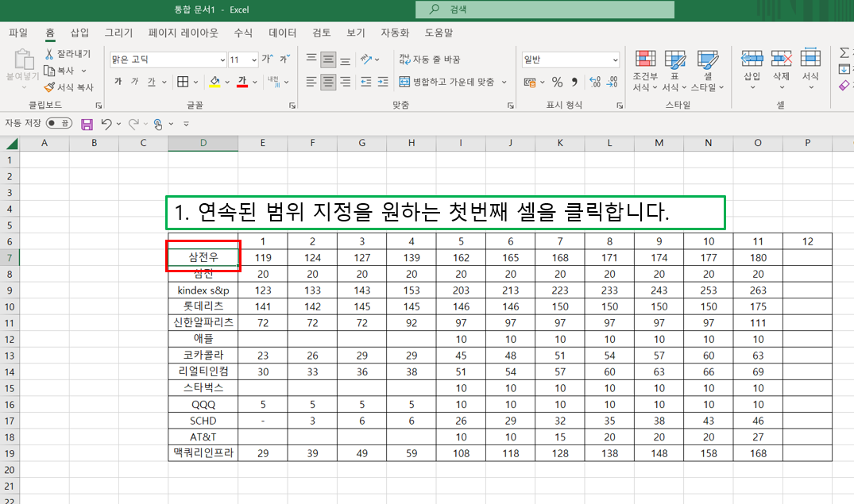Viewport: 854px width, 504px height.
Task: Toggle the AutoSave (자동 저장) switch
Action: [59, 123]
